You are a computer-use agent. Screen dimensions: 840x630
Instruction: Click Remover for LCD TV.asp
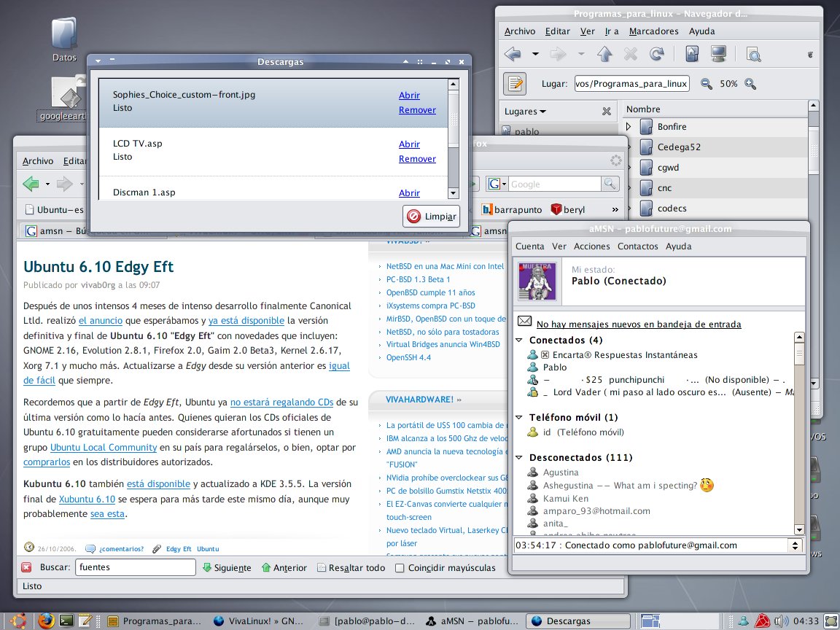(x=417, y=158)
